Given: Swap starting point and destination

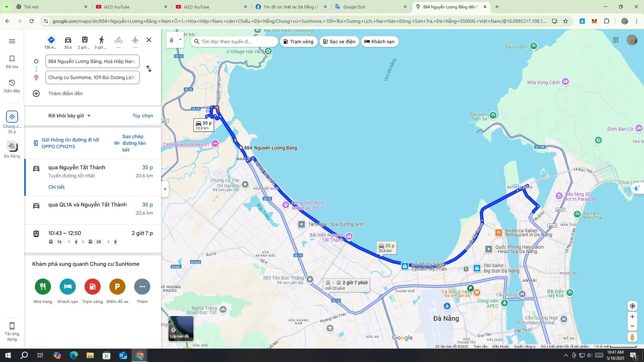Looking at the screenshot, I should click(149, 69).
